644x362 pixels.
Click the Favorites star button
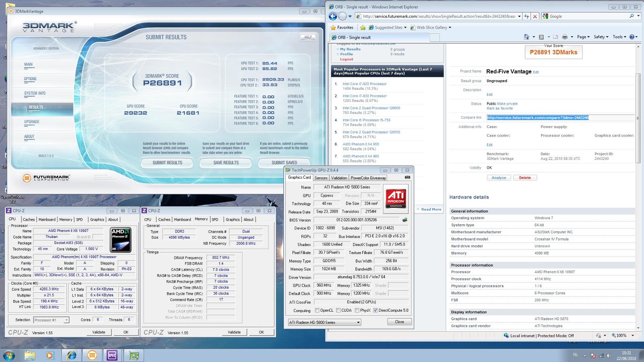tap(342, 27)
